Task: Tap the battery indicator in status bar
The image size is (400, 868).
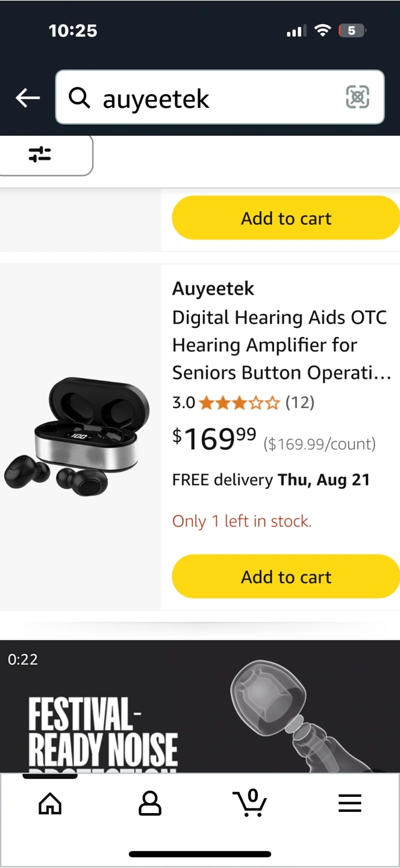Action: (x=352, y=31)
